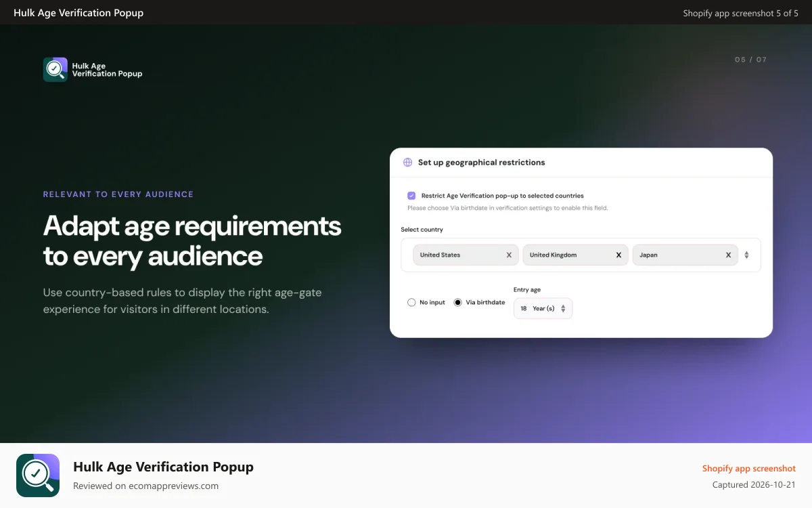This screenshot has height=508, width=812.
Task: Click the globe icon beside geographical restrictions
Action: pos(407,163)
